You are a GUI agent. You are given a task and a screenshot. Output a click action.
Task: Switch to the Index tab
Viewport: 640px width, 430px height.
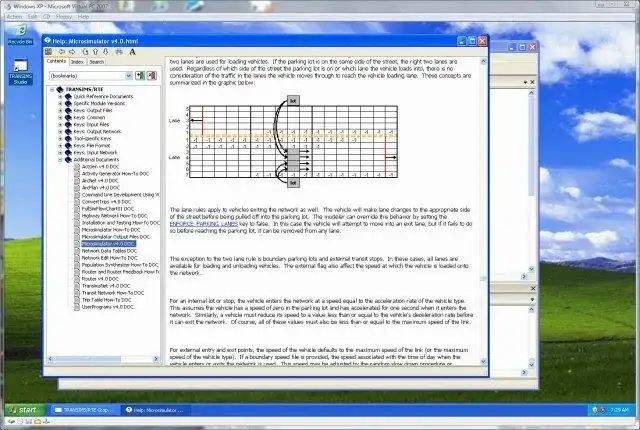(x=77, y=62)
